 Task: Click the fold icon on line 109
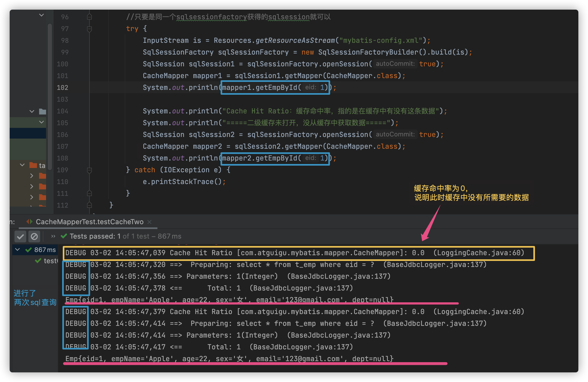click(89, 170)
